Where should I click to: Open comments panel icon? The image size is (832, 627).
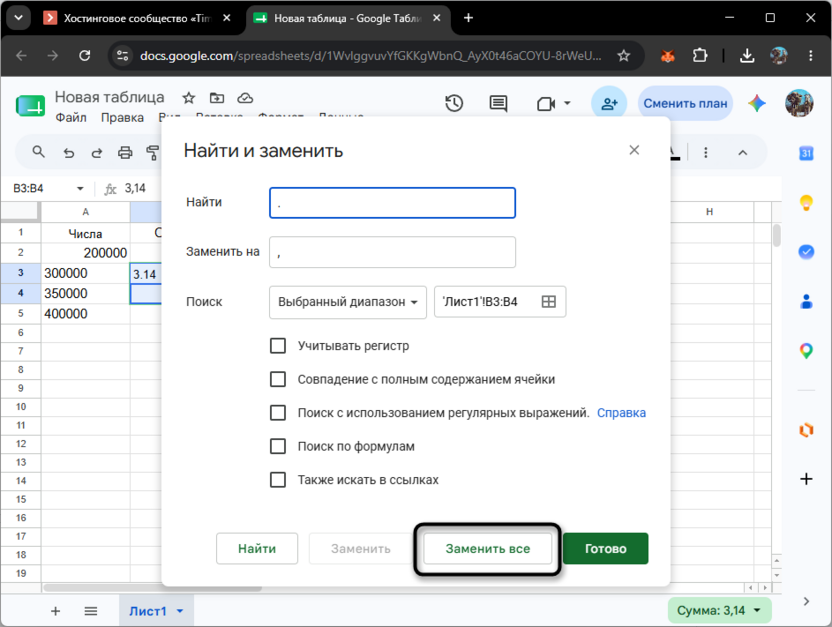click(498, 103)
